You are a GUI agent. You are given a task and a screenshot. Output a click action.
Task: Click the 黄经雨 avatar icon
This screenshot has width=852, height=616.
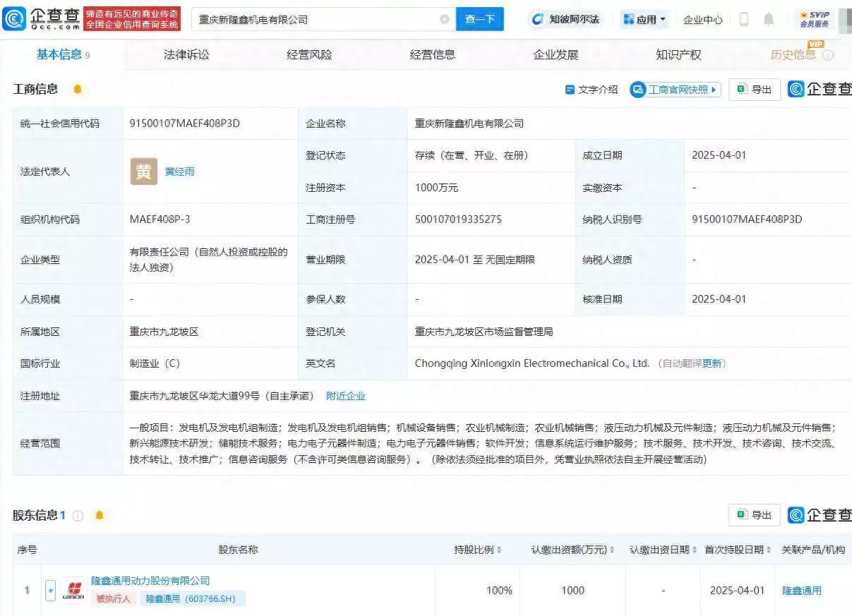[143, 171]
